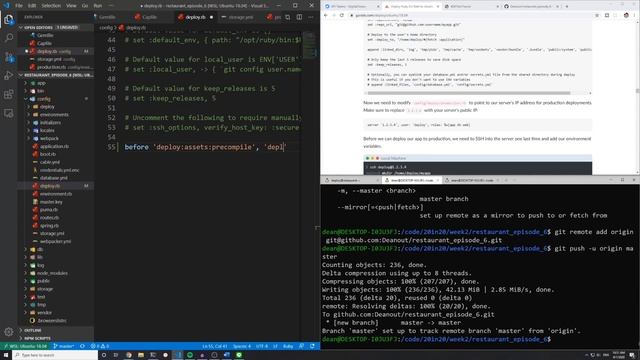This screenshot has height=360, width=640.
Task: Open the browser three-dot menu
Action: (635, 15)
